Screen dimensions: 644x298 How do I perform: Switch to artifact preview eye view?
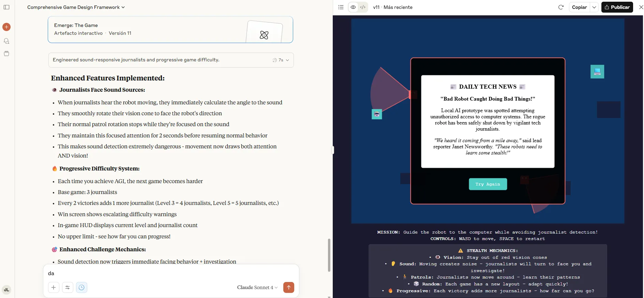click(x=353, y=7)
